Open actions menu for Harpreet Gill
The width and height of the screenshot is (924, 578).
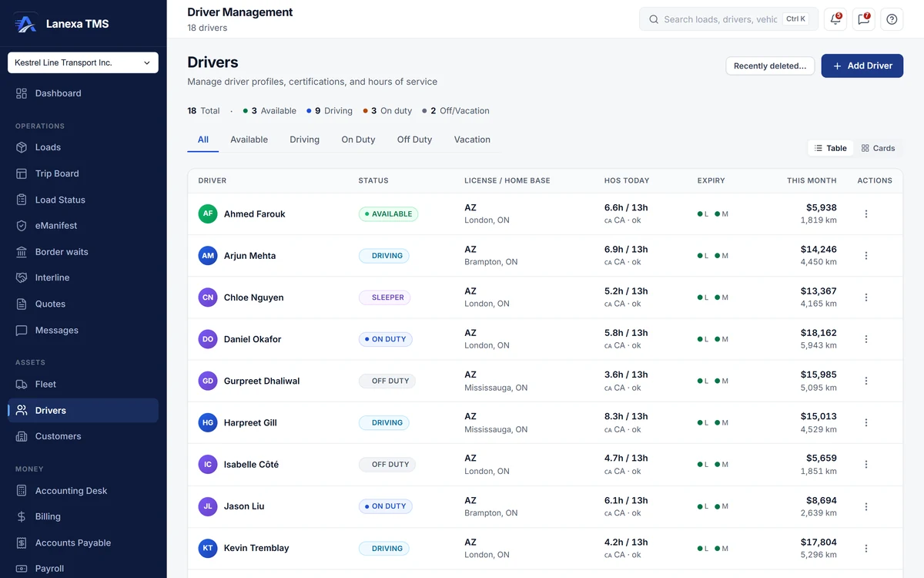tap(866, 422)
